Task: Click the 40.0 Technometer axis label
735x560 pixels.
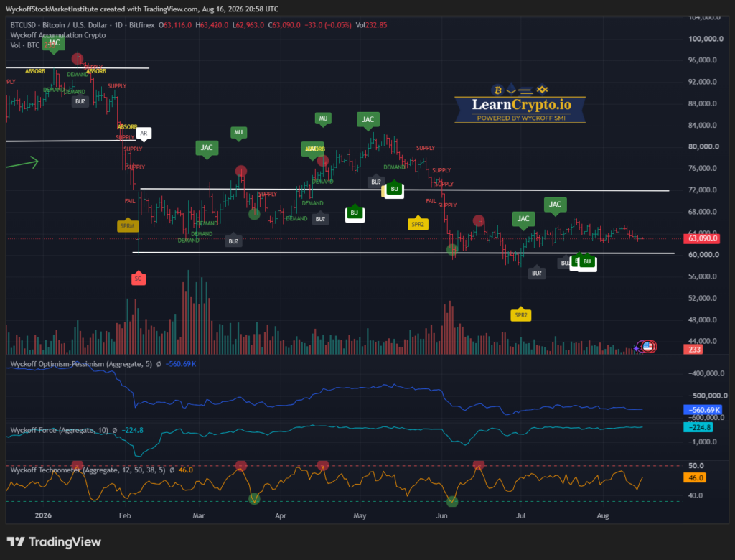Action: pos(696,495)
